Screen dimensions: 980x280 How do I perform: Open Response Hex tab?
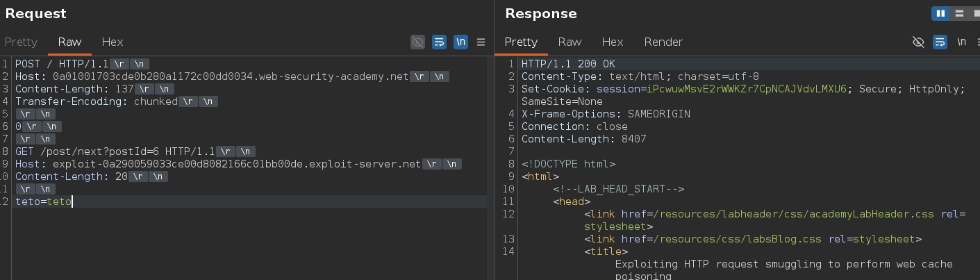613,42
